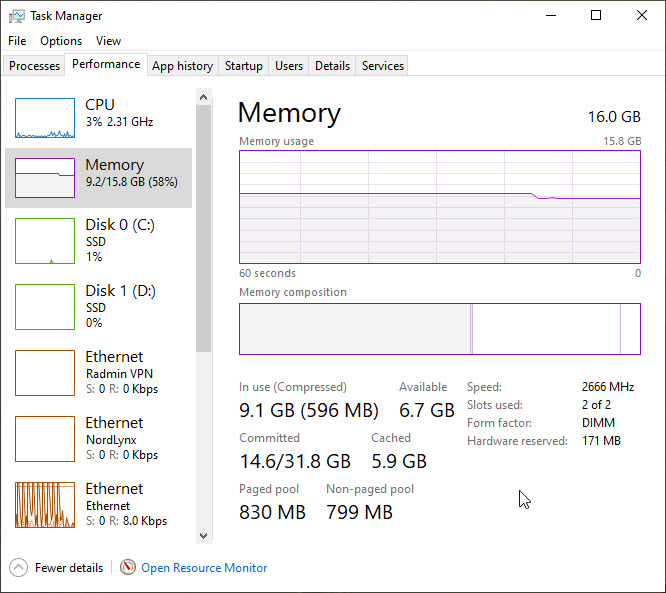The height and width of the screenshot is (593, 666).
Task: Click the 'Hardware reserved:' label
Action: 517,441
